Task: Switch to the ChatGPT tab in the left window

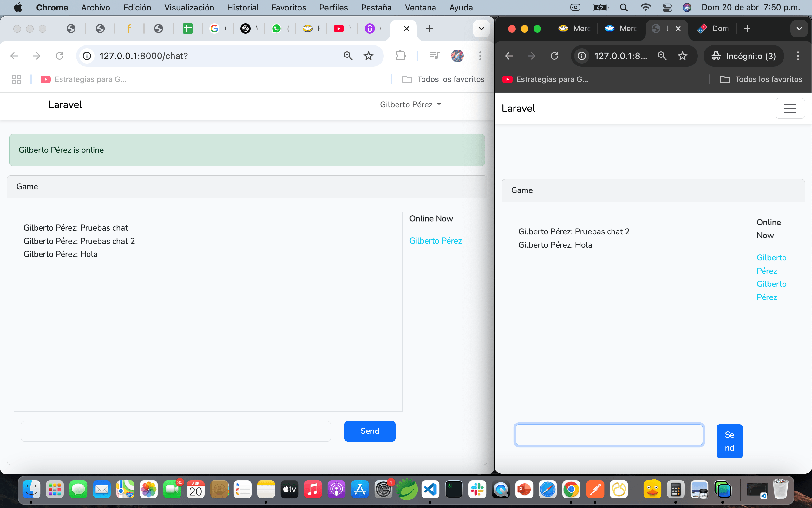Action: point(249,29)
